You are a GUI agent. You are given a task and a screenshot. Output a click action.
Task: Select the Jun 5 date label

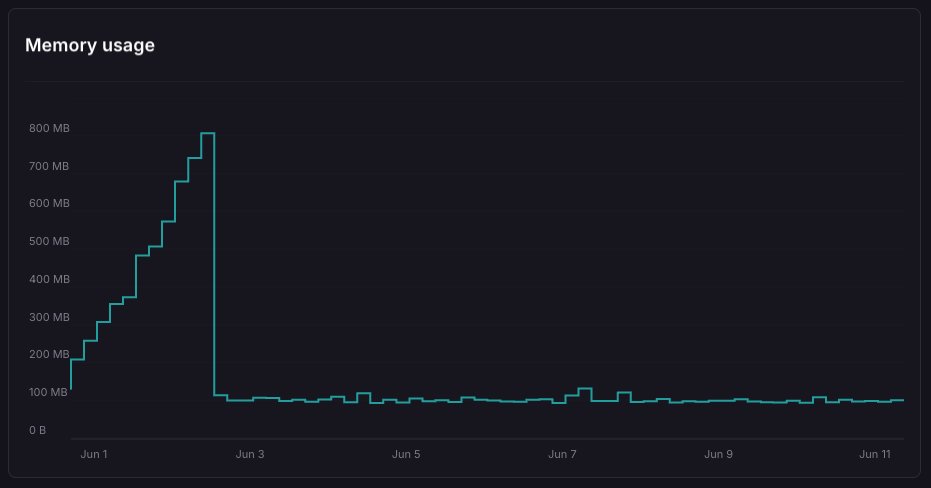(406, 454)
